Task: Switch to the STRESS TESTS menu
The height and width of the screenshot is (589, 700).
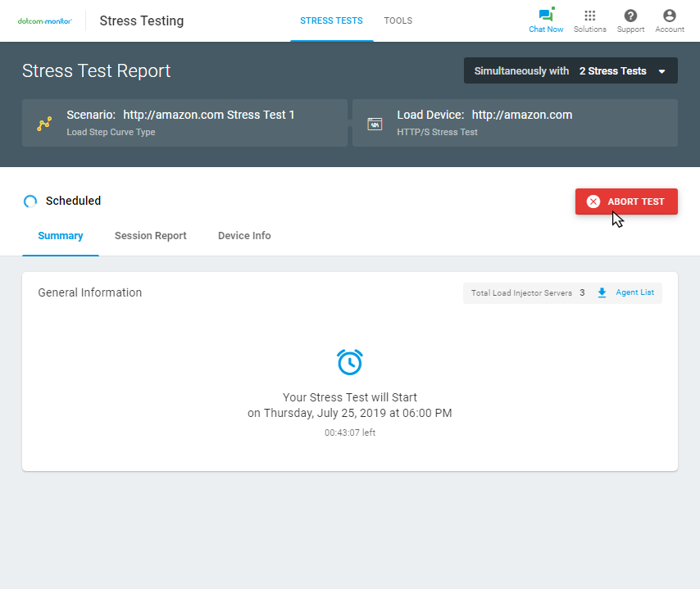Action: 331,20
